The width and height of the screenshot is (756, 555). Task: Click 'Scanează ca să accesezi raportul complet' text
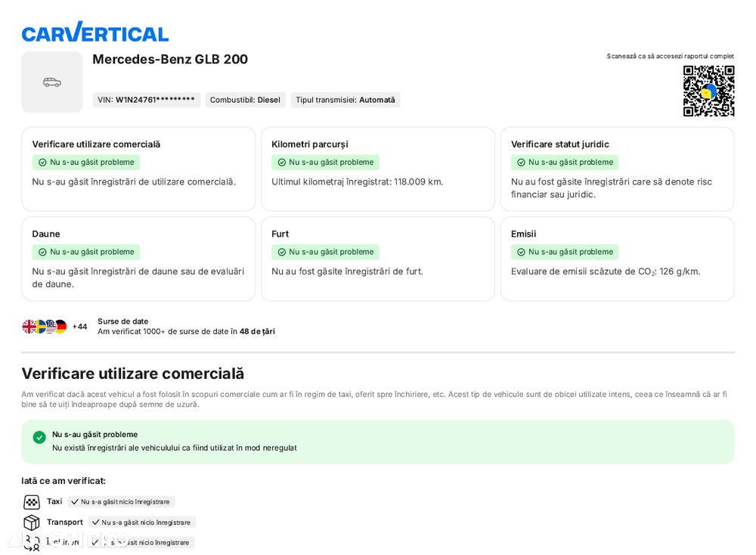[x=670, y=56]
